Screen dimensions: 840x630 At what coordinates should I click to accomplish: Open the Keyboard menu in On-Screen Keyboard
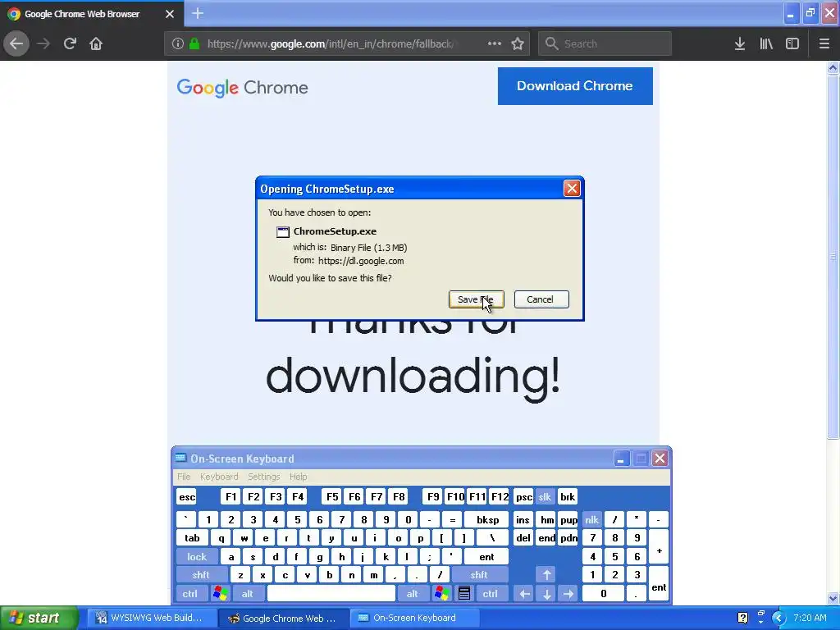pos(219,477)
